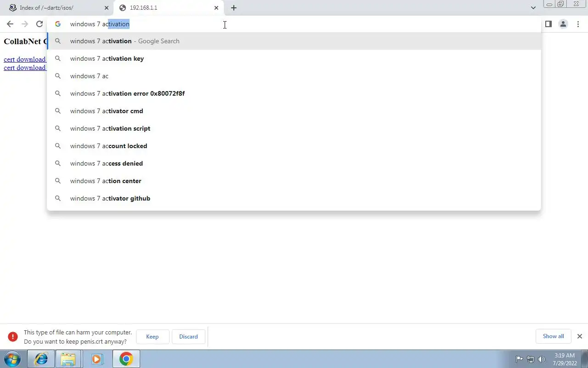
Task: Open the tab search dropdown arrow
Action: pyautogui.click(x=533, y=8)
